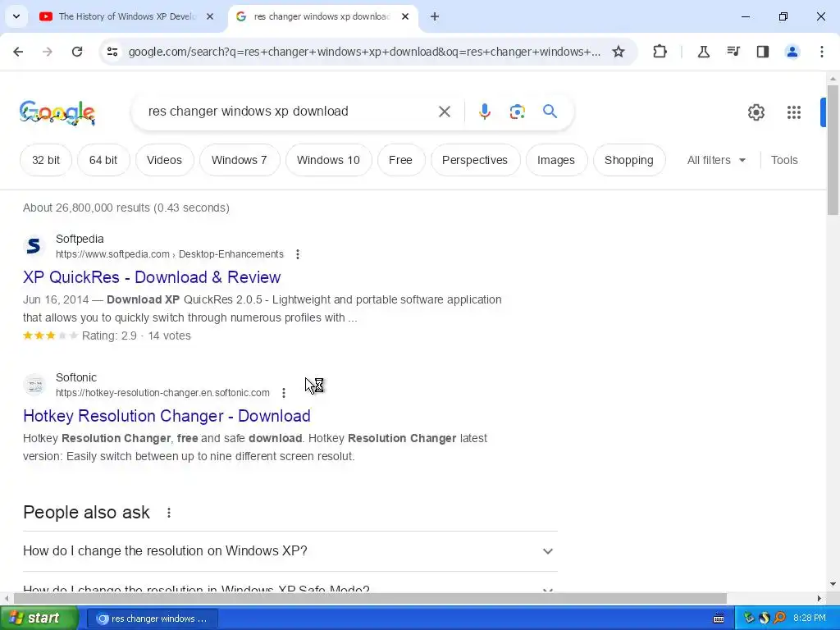Reload the page with the refresh icon
Viewport: 840px width, 630px height.
(x=77, y=52)
